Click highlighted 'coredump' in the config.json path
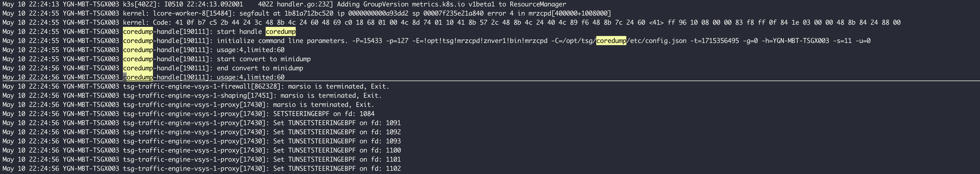The height and width of the screenshot is (174, 980). coord(610,41)
